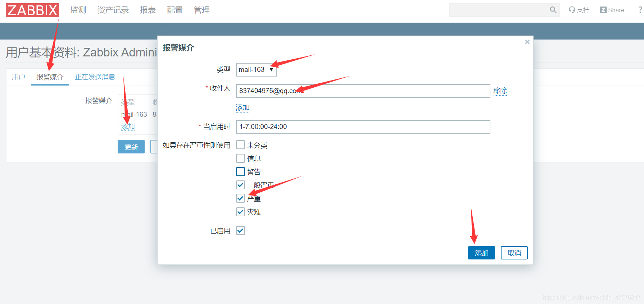
Task: Uncheck the 灾难 severity checkbox
Action: 240,212
